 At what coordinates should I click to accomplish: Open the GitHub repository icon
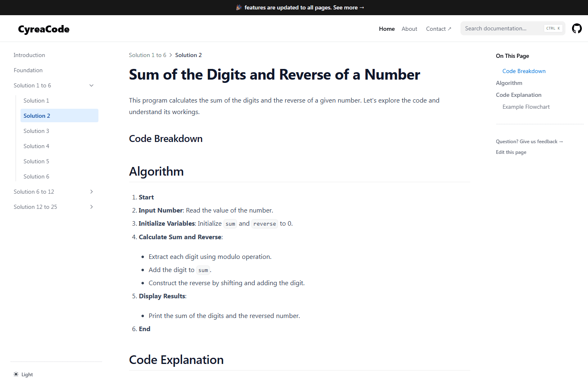577,28
